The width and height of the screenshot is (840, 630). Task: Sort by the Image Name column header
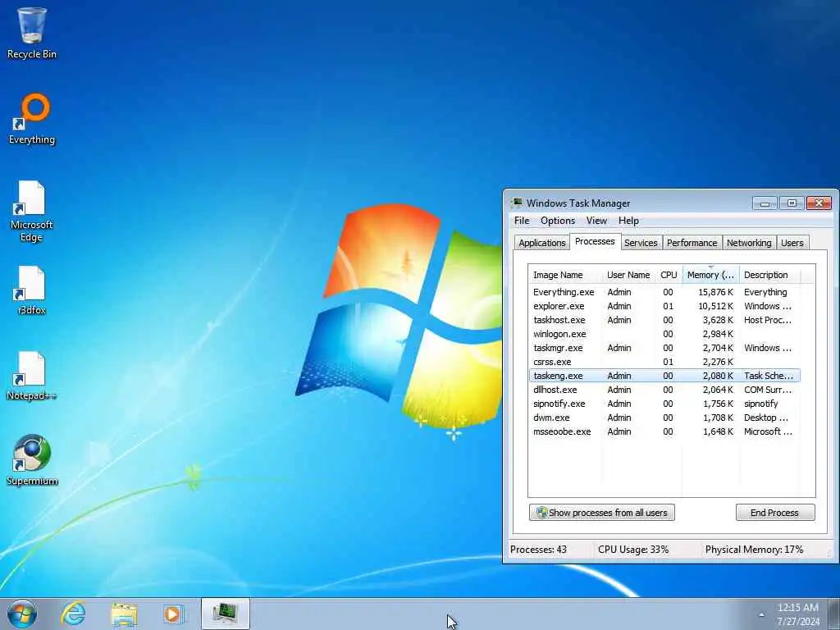(564, 275)
